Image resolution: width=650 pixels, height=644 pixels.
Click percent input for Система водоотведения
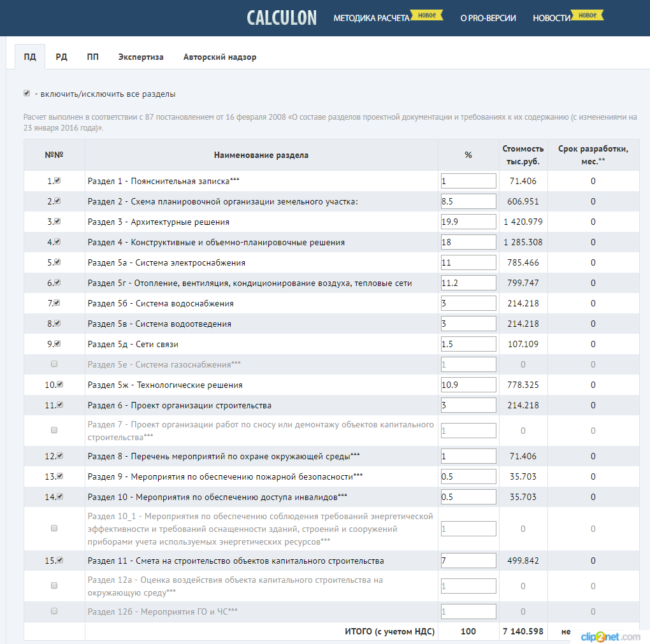(x=468, y=324)
